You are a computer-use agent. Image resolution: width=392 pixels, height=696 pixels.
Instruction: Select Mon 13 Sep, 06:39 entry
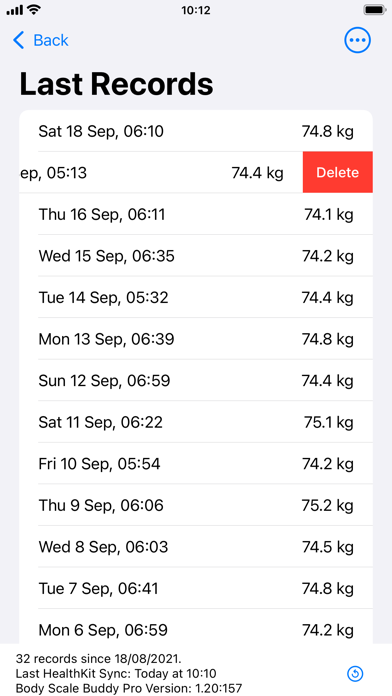pyautogui.click(x=196, y=339)
